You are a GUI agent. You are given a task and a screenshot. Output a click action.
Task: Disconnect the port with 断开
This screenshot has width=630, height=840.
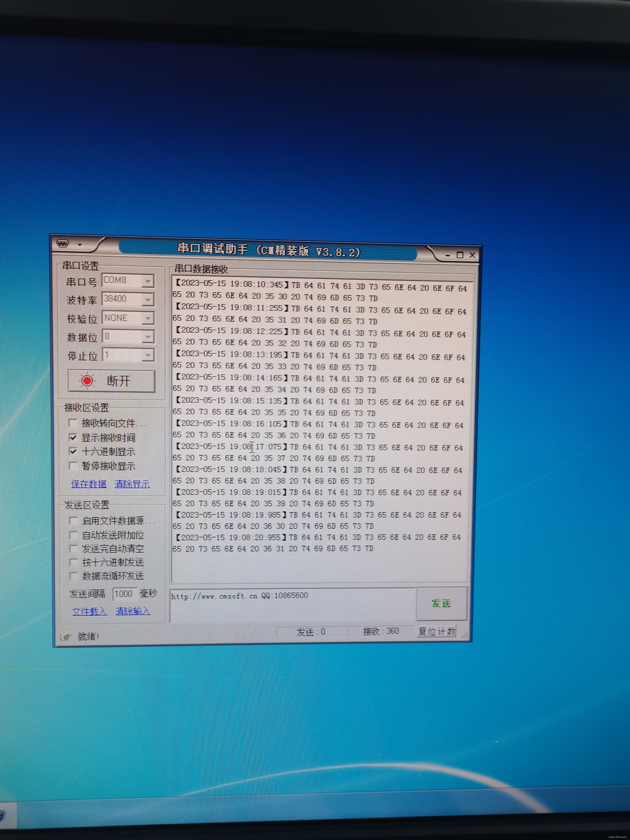pos(111,381)
